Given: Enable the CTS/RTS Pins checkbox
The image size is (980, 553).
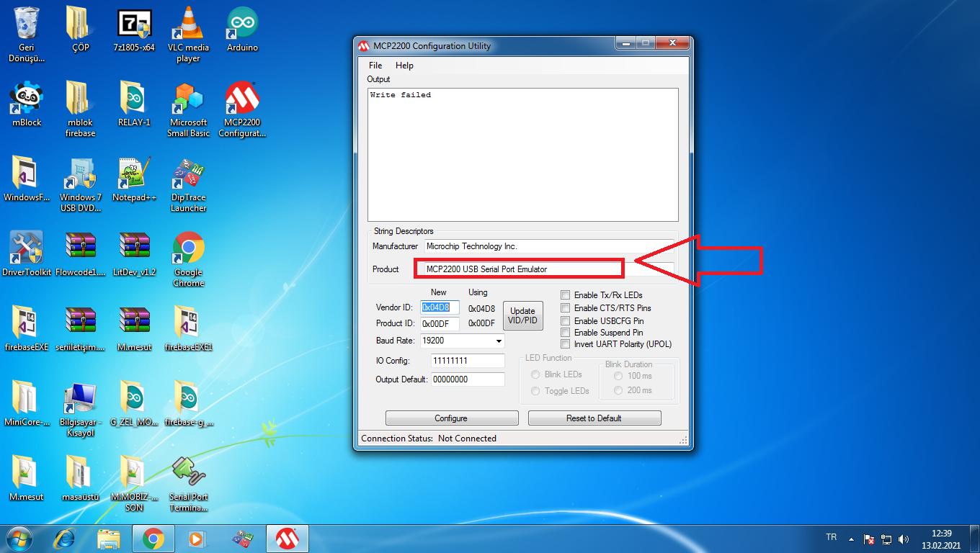Looking at the screenshot, I should [566, 308].
